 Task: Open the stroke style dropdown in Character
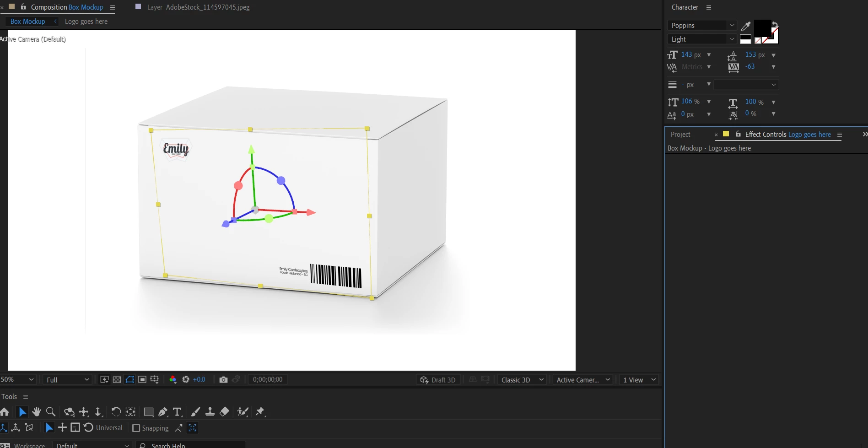point(746,85)
